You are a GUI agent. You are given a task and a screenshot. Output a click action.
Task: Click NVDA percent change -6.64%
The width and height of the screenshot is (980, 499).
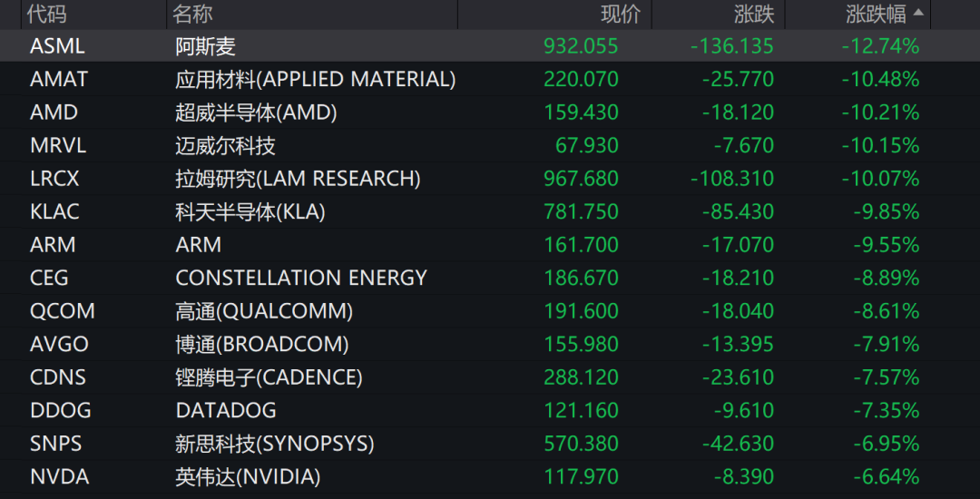pyautogui.click(x=887, y=477)
